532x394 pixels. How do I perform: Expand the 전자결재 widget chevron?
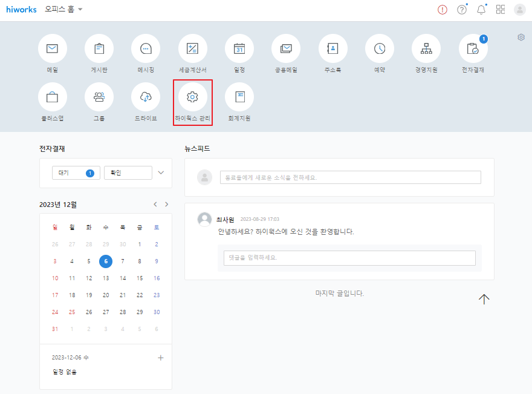tap(161, 172)
